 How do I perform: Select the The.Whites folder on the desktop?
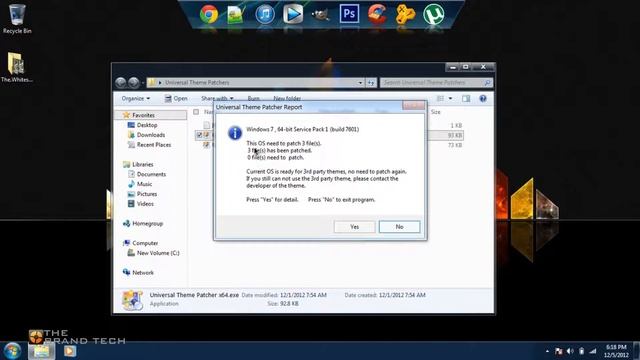[x=16, y=67]
